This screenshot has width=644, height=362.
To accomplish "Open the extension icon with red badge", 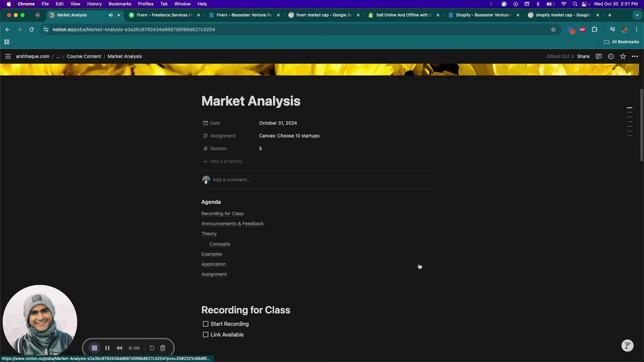I will tap(571, 30).
